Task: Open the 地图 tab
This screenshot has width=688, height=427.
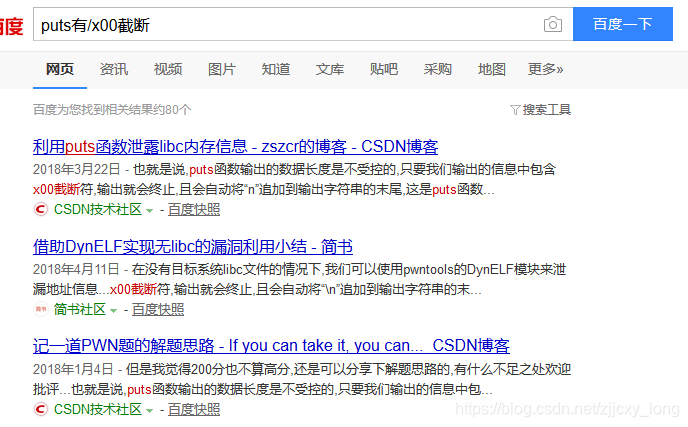Action: coord(491,69)
